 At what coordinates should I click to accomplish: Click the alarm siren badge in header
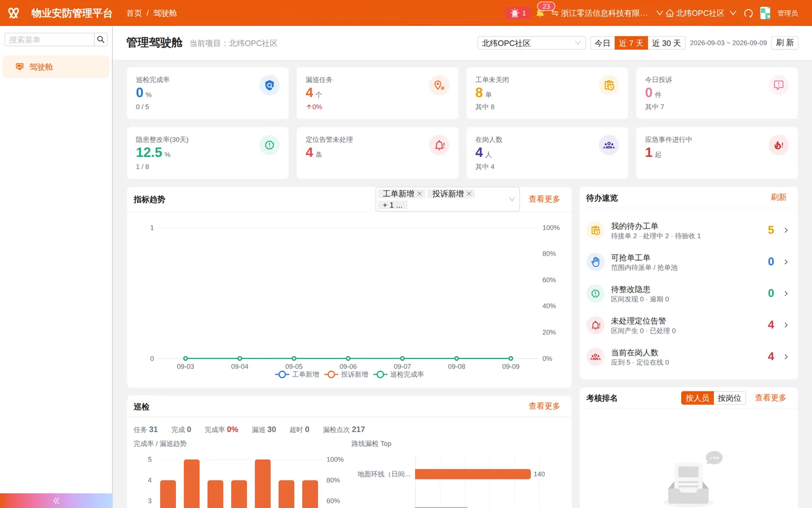point(518,13)
